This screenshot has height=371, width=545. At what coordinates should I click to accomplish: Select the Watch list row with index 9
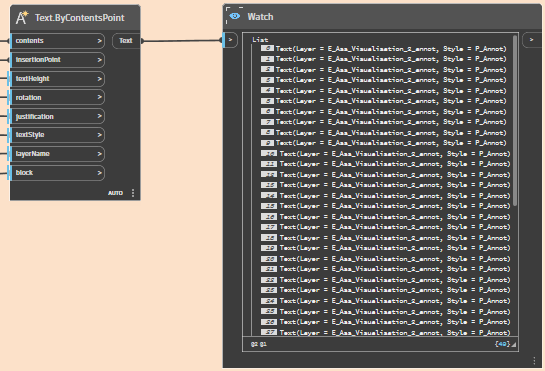click(384, 143)
